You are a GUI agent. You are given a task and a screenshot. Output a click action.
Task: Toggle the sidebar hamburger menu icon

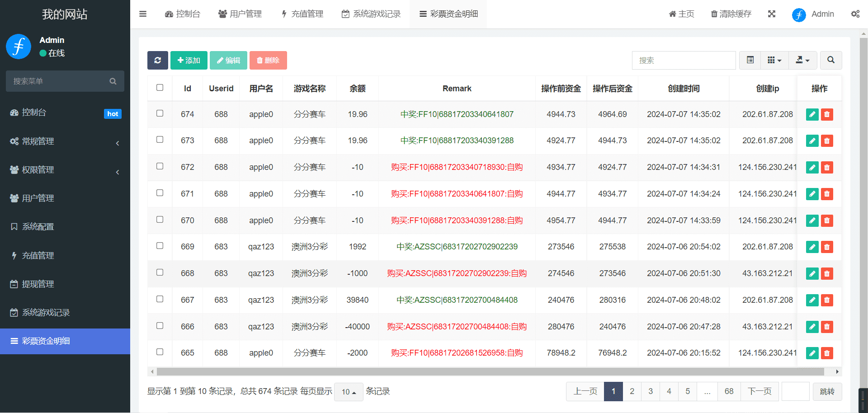pyautogui.click(x=143, y=14)
